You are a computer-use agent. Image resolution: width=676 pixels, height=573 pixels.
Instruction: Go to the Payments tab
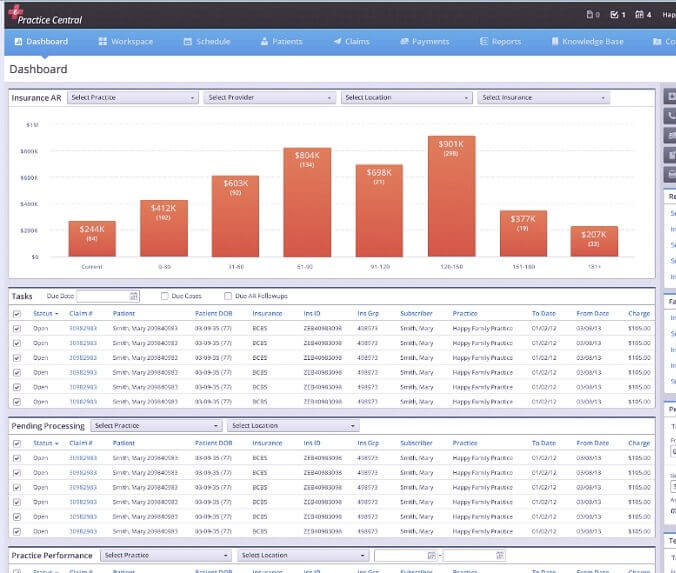tap(424, 42)
